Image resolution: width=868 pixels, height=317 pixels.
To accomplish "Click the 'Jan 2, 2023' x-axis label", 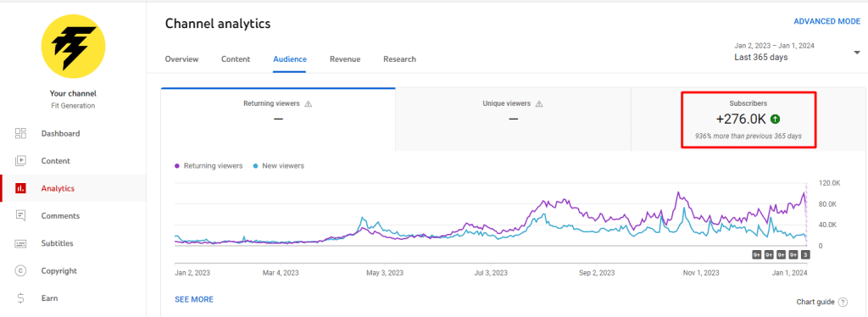I will point(192,273).
